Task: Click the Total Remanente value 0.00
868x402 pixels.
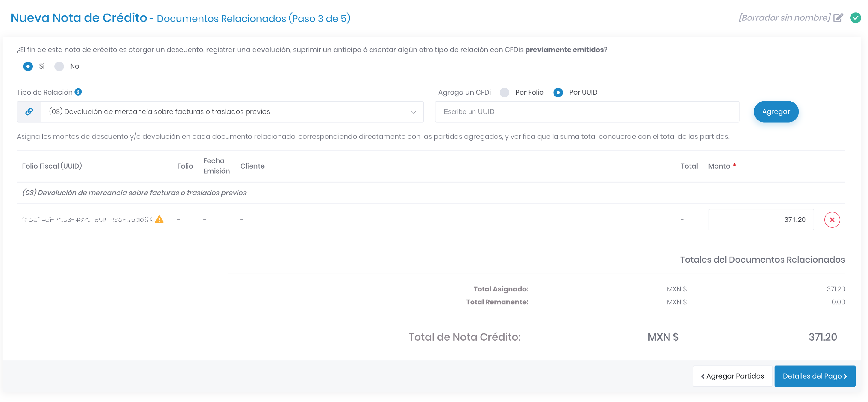Action: pyautogui.click(x=838, y=302)
